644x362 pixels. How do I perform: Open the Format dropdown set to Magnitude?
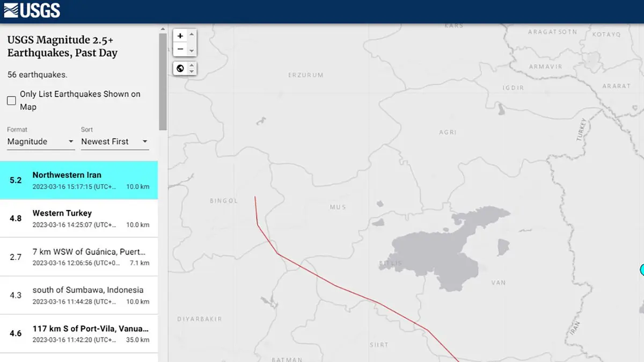tap(40, 142)
